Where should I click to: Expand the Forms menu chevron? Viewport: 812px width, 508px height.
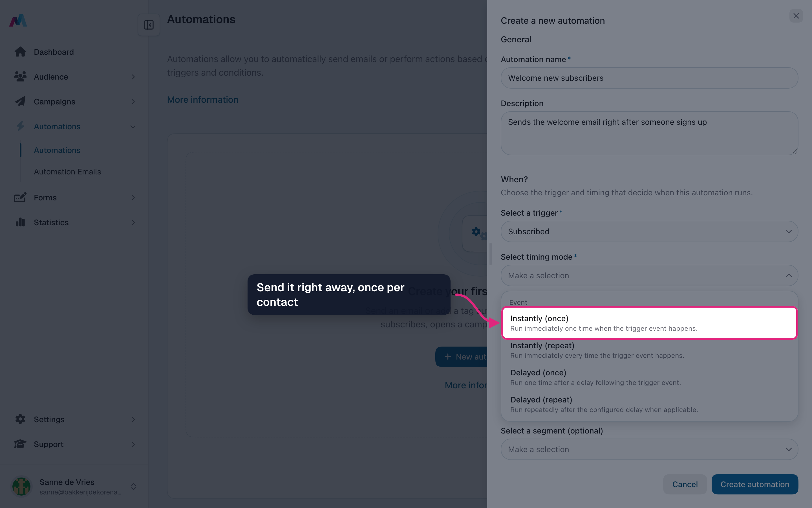click(133, 198)
